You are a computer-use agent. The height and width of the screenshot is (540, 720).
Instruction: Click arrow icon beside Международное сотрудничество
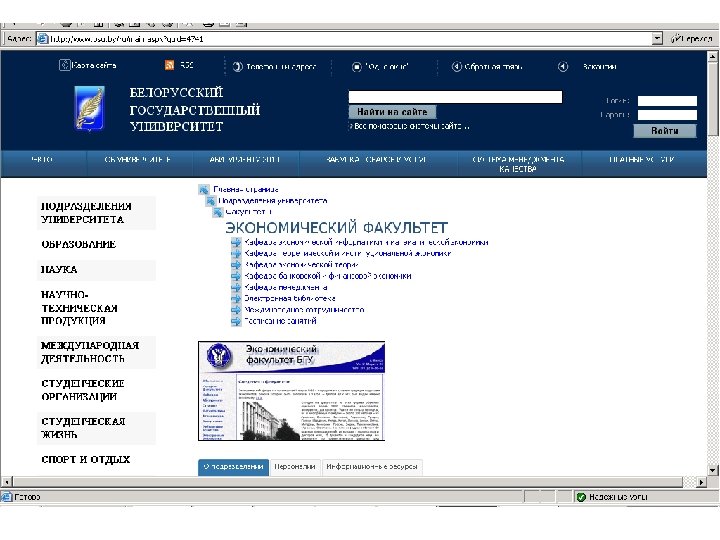click(x=236, y=310)
